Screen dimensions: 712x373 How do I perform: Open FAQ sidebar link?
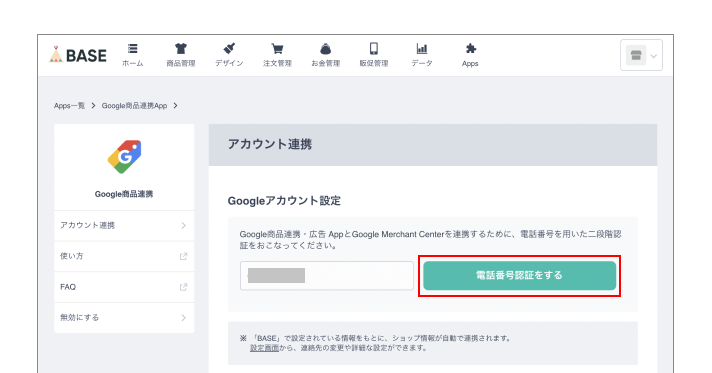point(124,287)
